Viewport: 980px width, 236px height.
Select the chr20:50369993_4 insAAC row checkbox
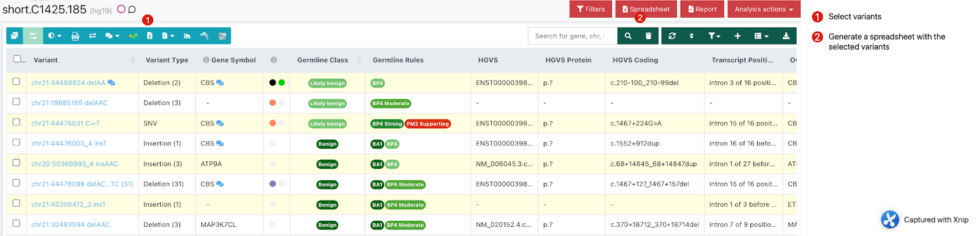[17, 163]
